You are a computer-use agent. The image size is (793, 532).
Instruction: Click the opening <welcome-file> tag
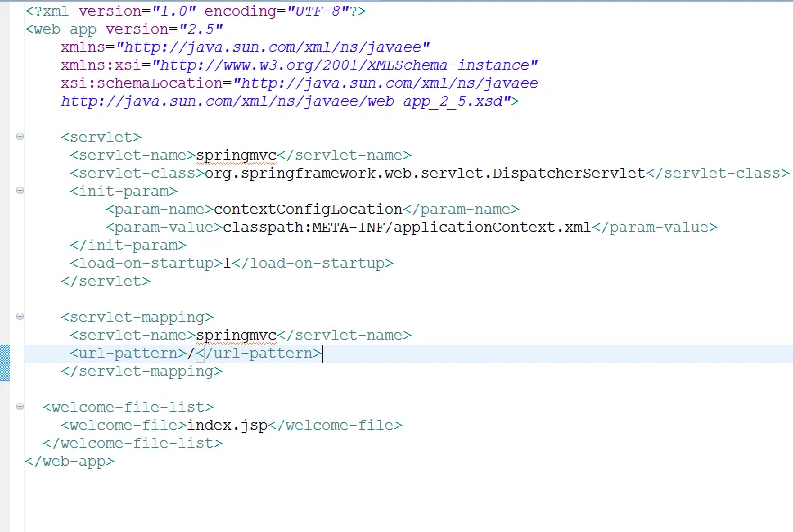pos(124,426)
